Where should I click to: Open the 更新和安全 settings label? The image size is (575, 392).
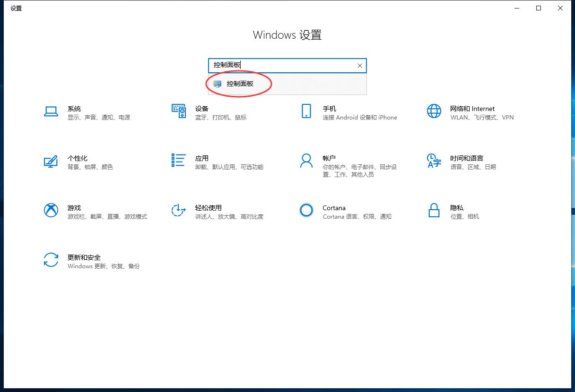(84, 257)
